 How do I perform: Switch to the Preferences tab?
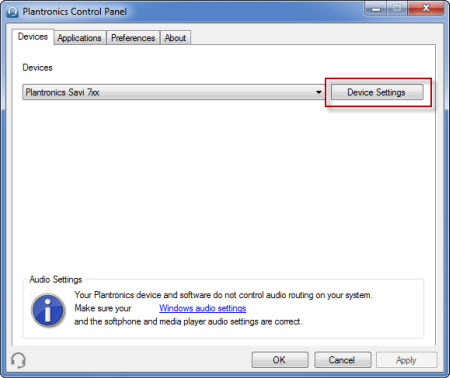pos(133,38)
